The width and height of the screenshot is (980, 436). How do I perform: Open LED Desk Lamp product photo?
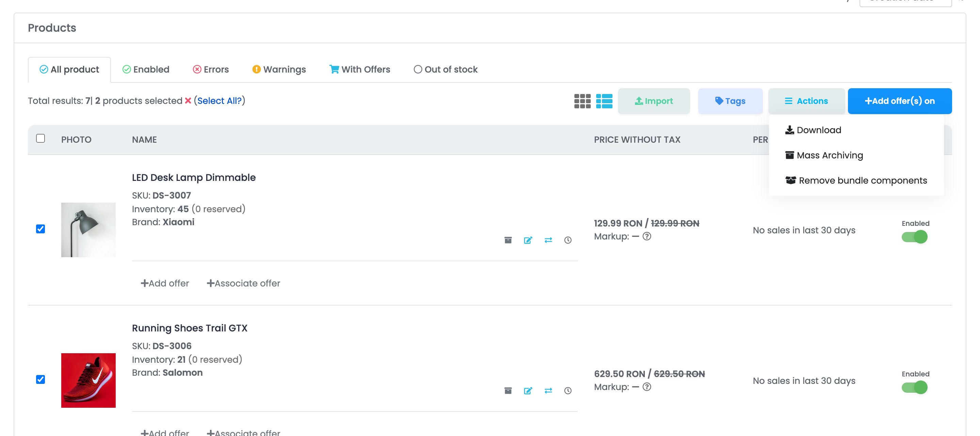[88, 230]
